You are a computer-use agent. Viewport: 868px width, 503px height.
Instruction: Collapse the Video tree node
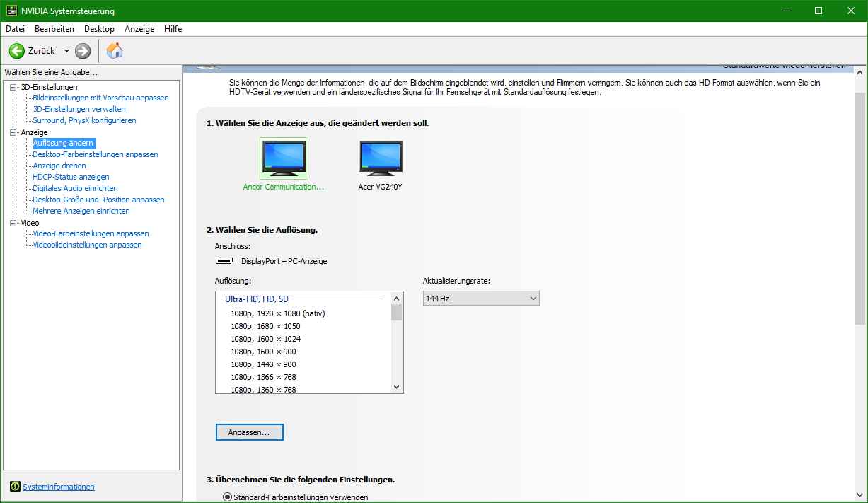pos(13,222)
